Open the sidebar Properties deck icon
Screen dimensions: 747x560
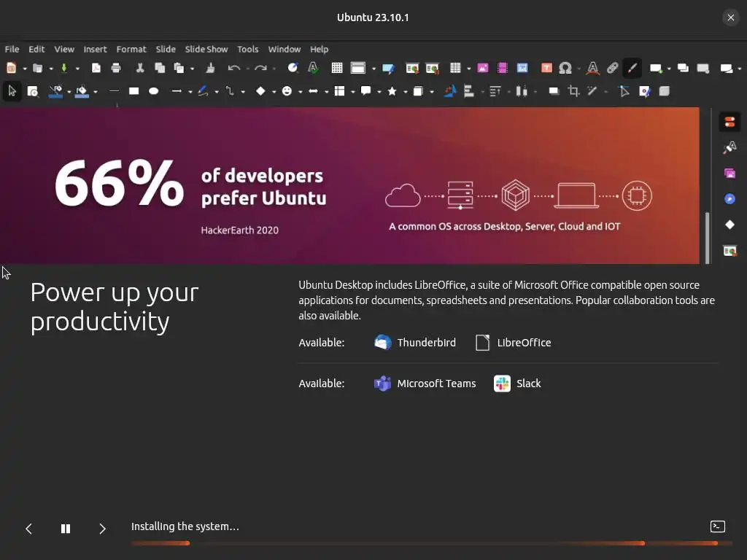729,122
